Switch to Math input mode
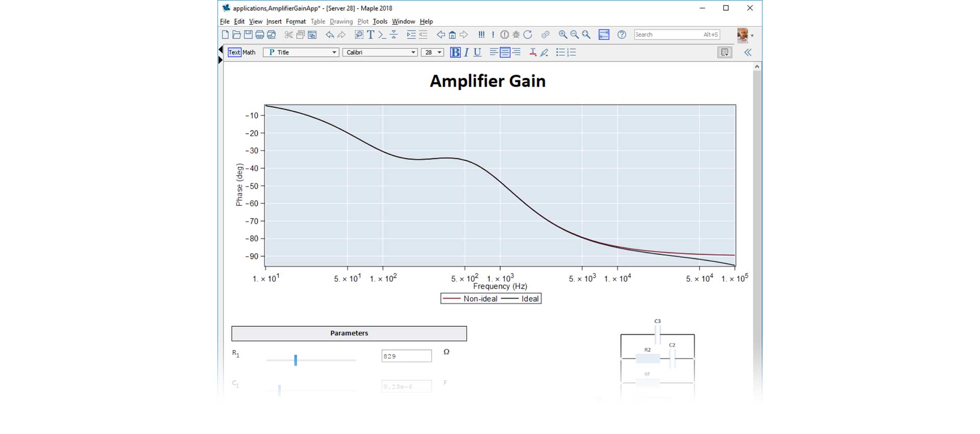The height and width of the screenshot is (434, 980). 249,52
